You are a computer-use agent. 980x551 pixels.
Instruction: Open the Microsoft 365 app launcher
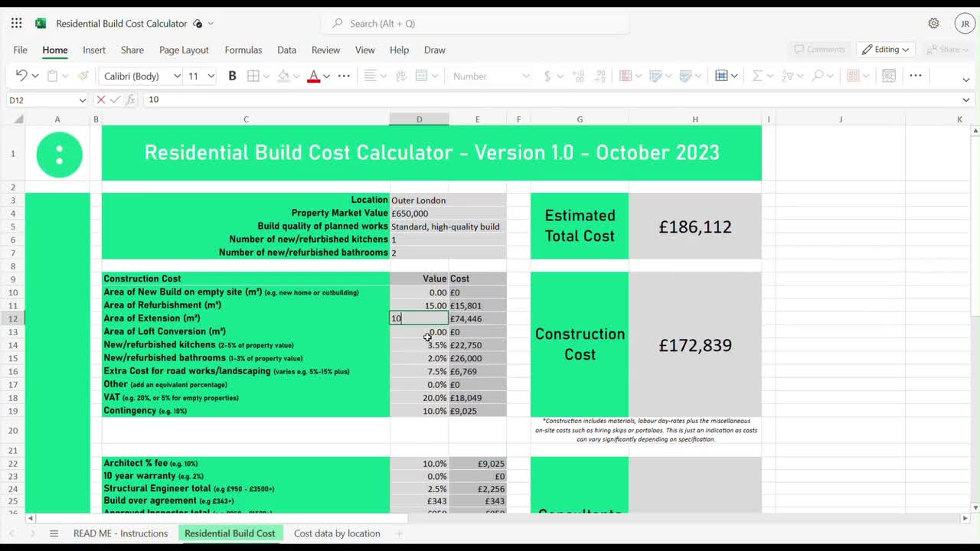coord(16,22)
